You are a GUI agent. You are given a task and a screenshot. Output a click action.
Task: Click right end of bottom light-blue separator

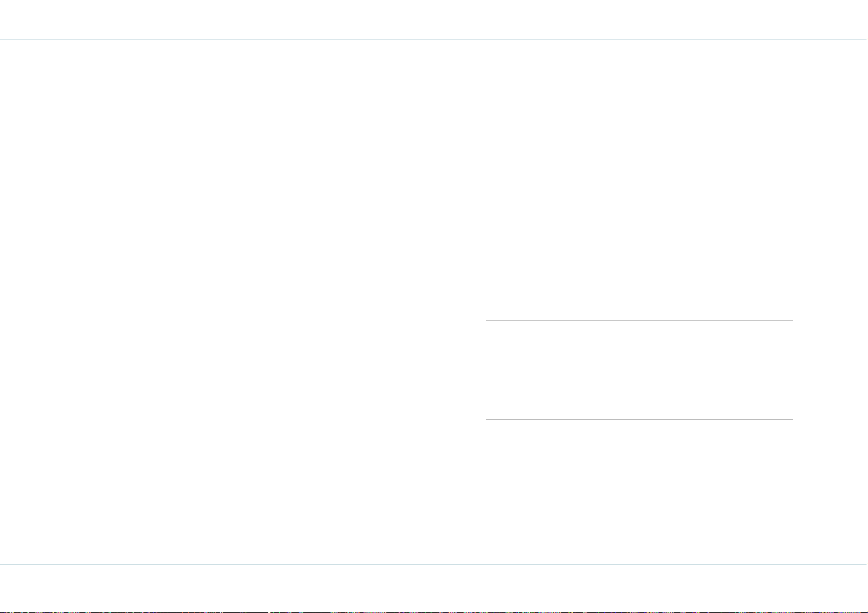click(x=864, y=564)
